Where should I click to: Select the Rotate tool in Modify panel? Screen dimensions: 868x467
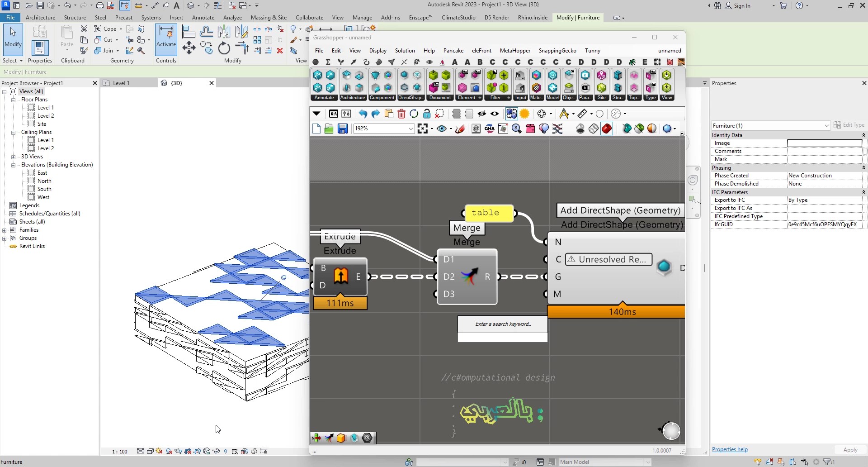tap(224, 48)
